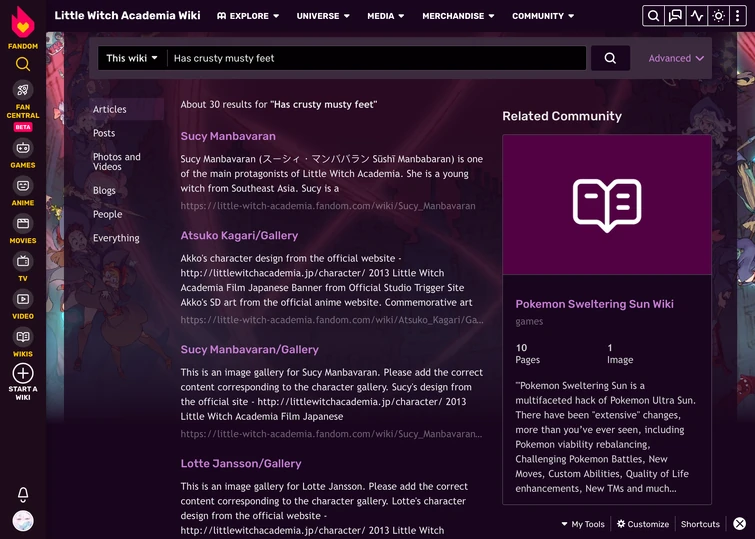Open Fan Central rocket icon

pos(23,90)
